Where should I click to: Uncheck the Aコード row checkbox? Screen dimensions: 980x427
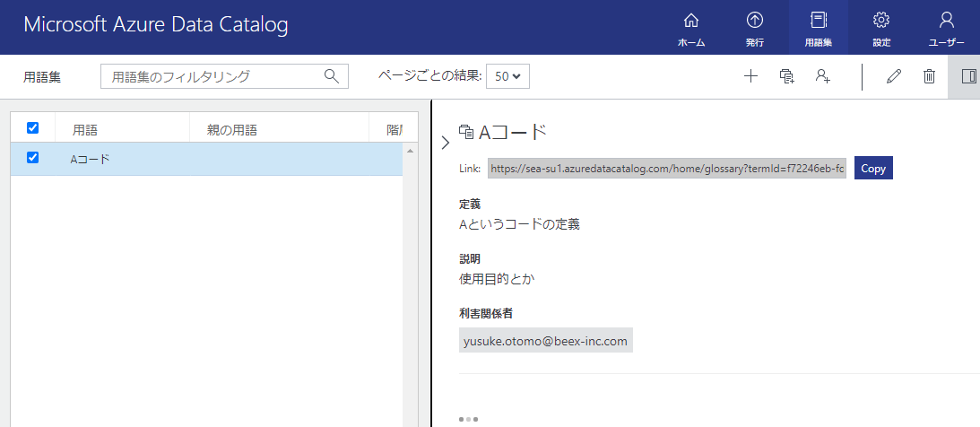33,158
